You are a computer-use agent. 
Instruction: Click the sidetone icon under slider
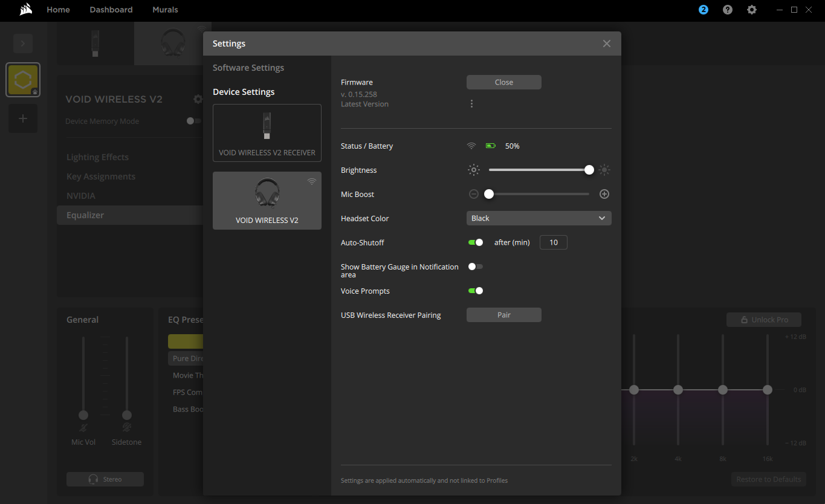[x=127, y=428]
